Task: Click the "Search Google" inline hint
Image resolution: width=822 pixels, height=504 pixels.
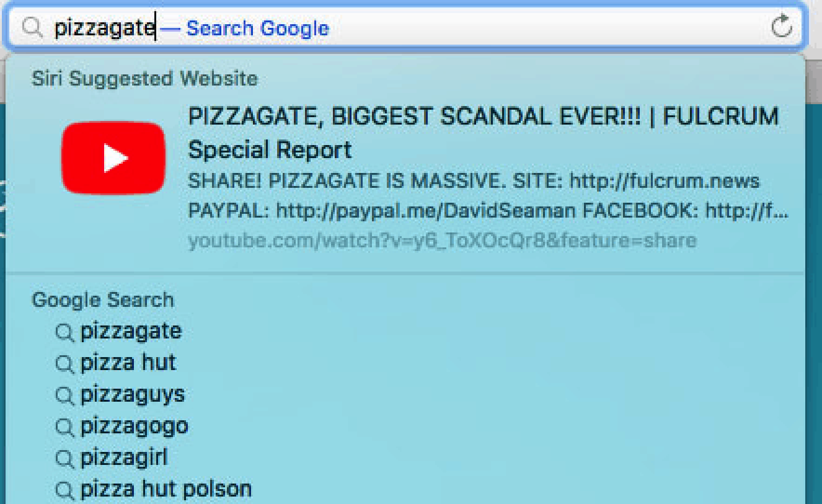Action: pyautogui.click(x=257, y=28)
